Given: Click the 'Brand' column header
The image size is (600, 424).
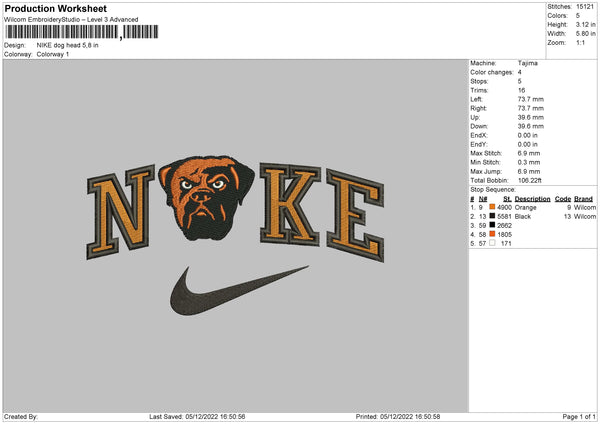Looking at the screenshot, I should (584, 199).
